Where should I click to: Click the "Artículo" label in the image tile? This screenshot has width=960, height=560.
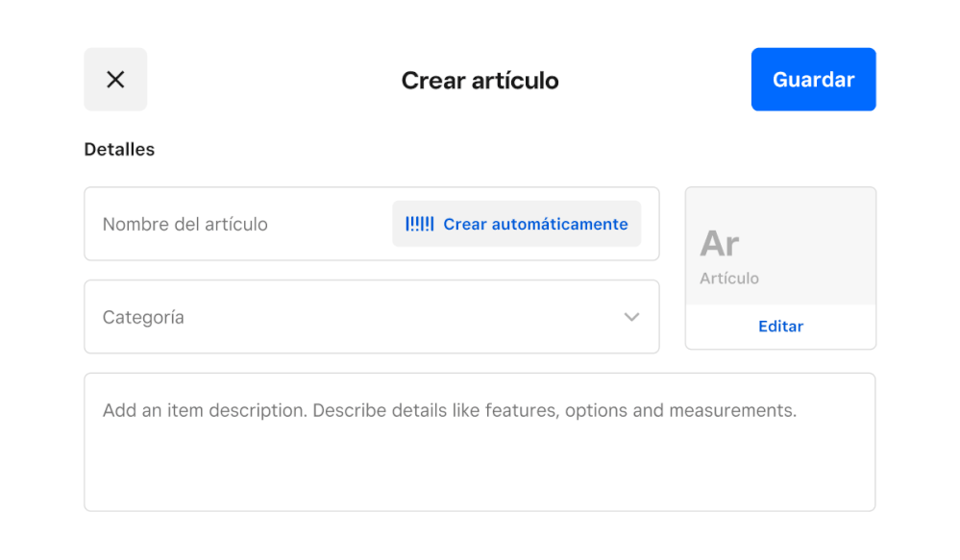[729, 279]
